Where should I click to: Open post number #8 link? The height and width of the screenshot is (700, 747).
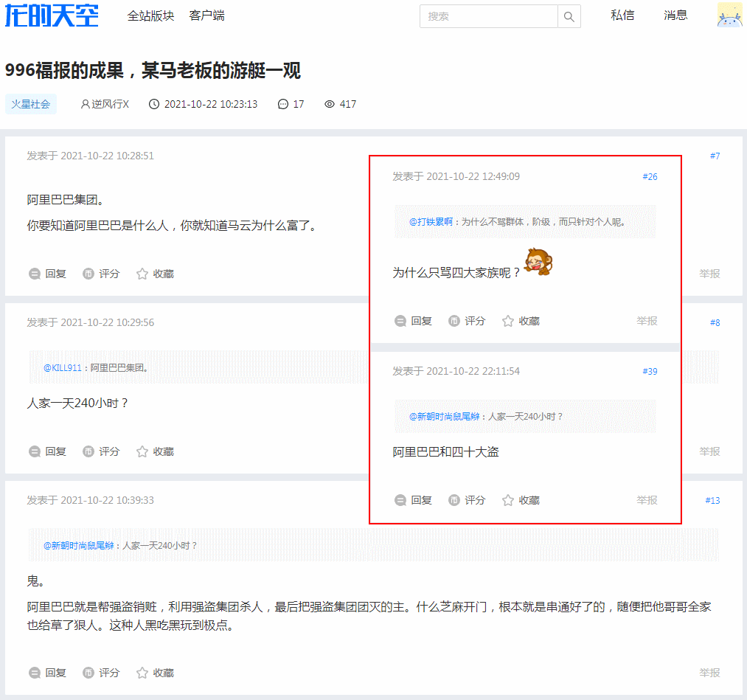pyautogui.click(x=715, y=322)
